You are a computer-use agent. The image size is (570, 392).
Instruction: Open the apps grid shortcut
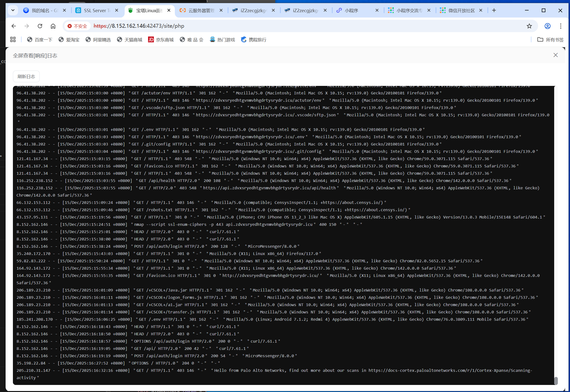tap(13, 40)
